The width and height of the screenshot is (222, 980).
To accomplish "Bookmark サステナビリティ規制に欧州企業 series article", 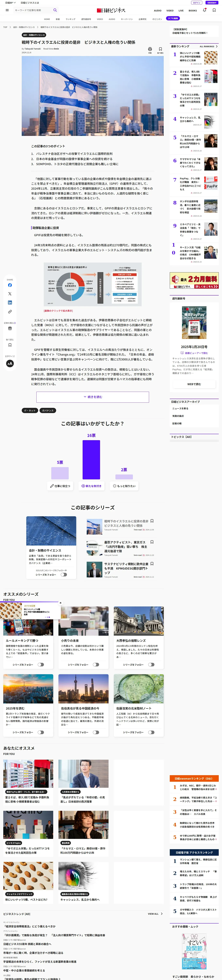I will (152, 564).
